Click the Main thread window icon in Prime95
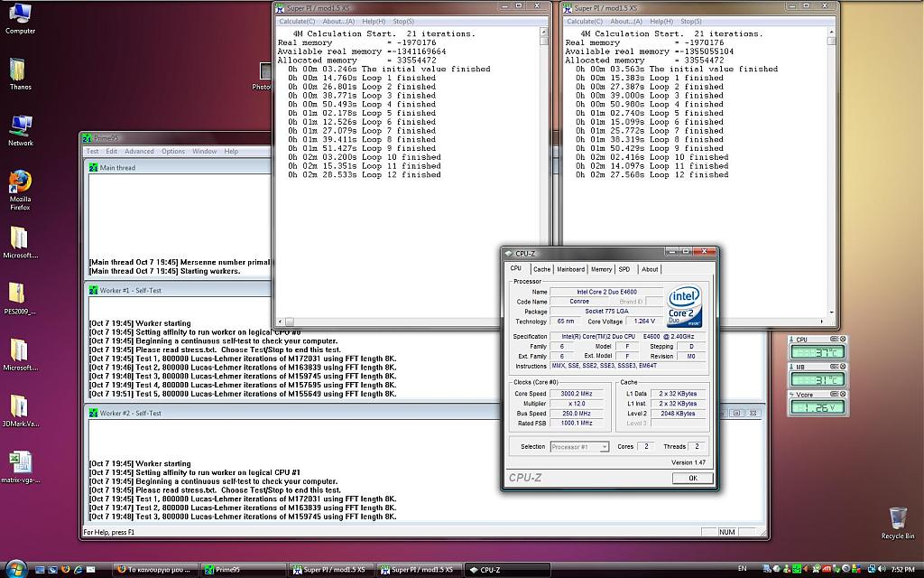The image size is (924, 578). [x=93, y=167]
